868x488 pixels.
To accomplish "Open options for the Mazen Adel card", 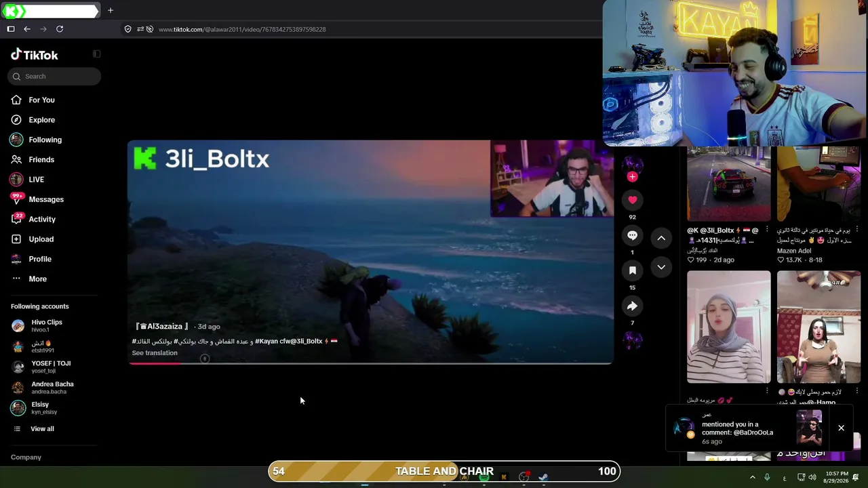I will point(857,230).
